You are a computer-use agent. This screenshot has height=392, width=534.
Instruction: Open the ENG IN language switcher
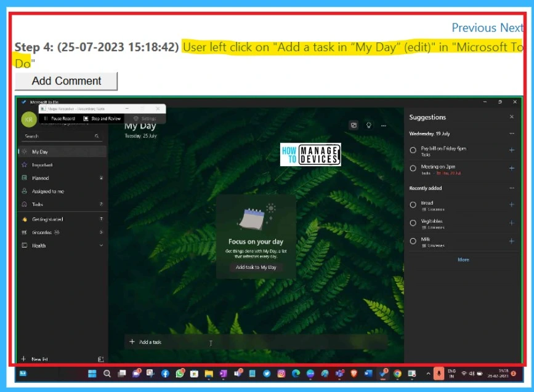pyautogui.click(x=451, y=374)
